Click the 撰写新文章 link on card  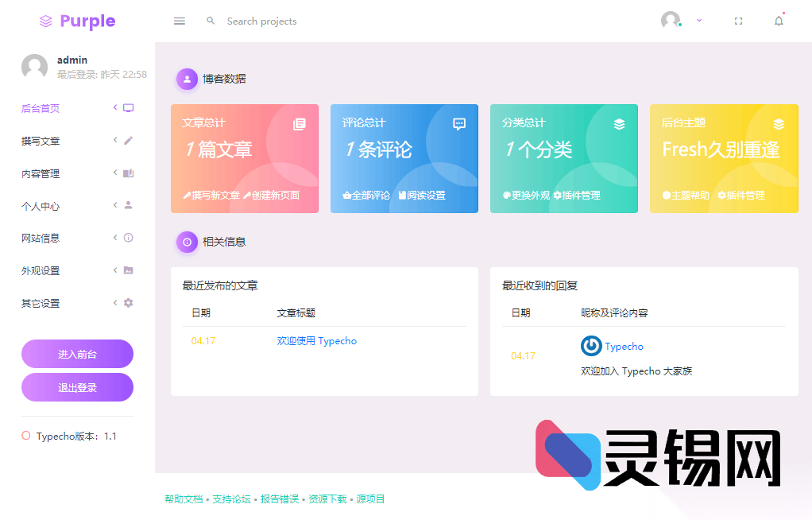click(x=211, y=196)
